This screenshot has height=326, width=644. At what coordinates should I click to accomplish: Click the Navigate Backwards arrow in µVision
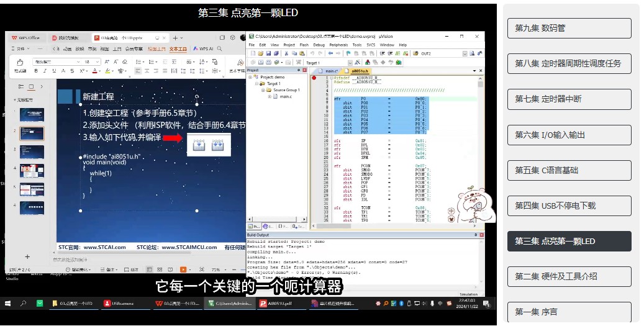[x=330, y=53]
